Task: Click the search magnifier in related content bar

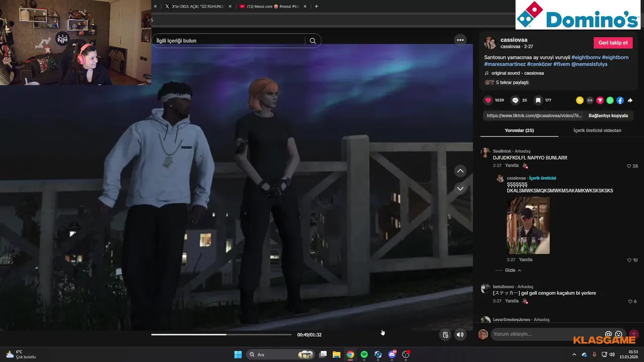Action: [x=312, y=41]
